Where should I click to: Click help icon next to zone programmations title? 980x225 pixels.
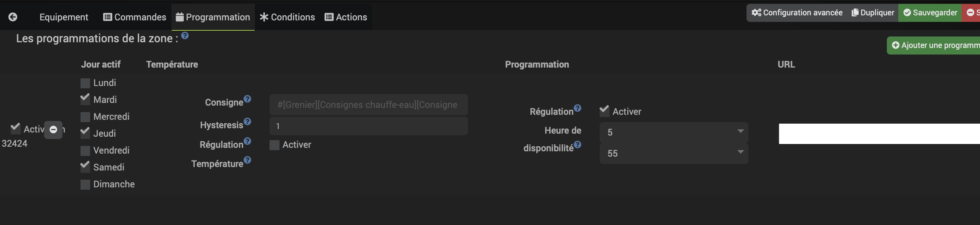tap(185, 36)
